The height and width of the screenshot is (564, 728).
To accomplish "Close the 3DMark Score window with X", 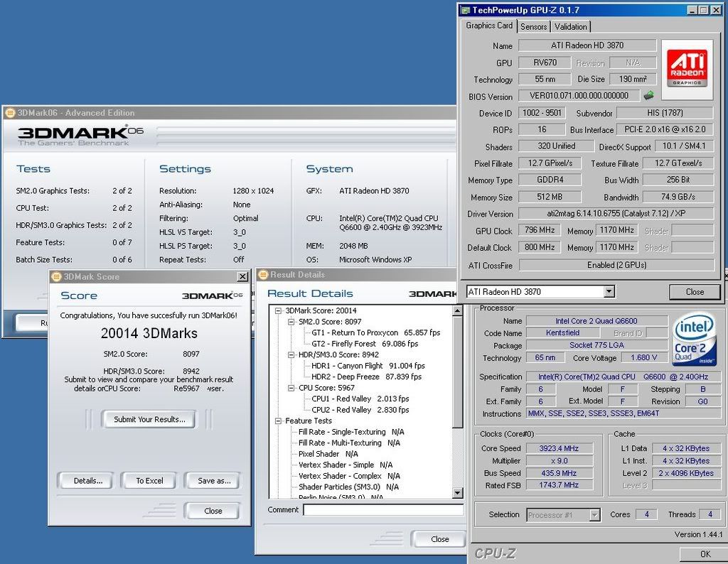I will (x=242, y=276).
